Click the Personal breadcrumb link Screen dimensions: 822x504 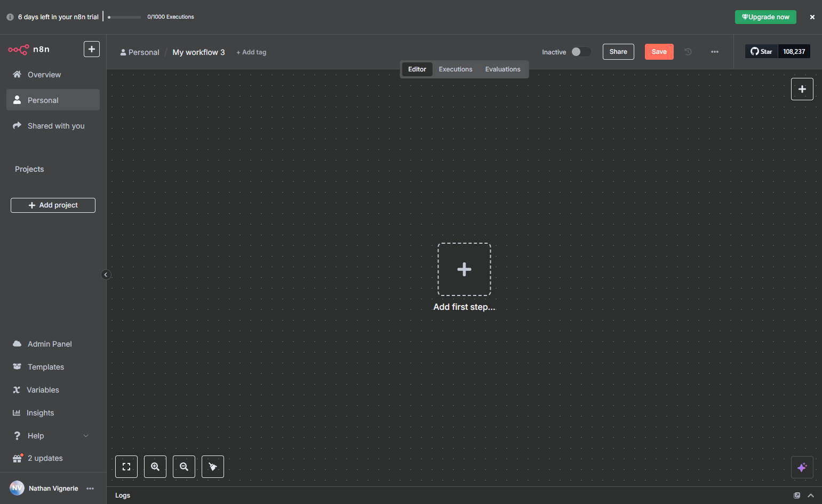click(140, 52)
